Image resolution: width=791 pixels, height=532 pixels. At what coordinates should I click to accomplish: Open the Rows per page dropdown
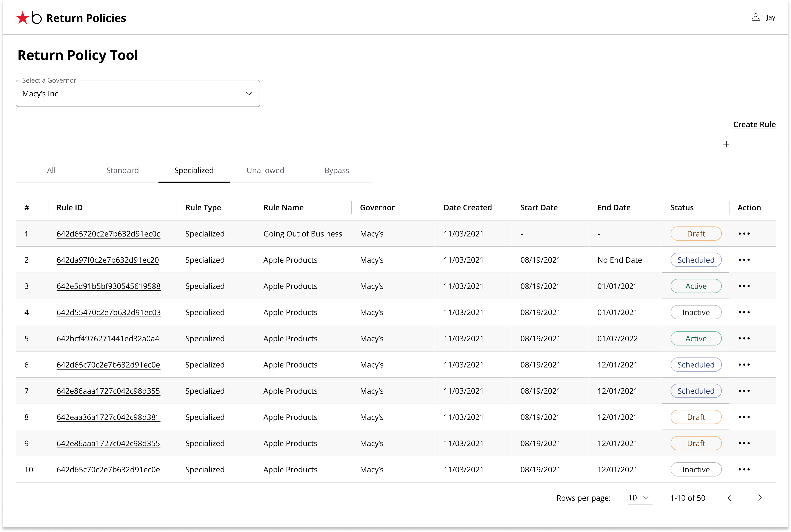(640, 498)
